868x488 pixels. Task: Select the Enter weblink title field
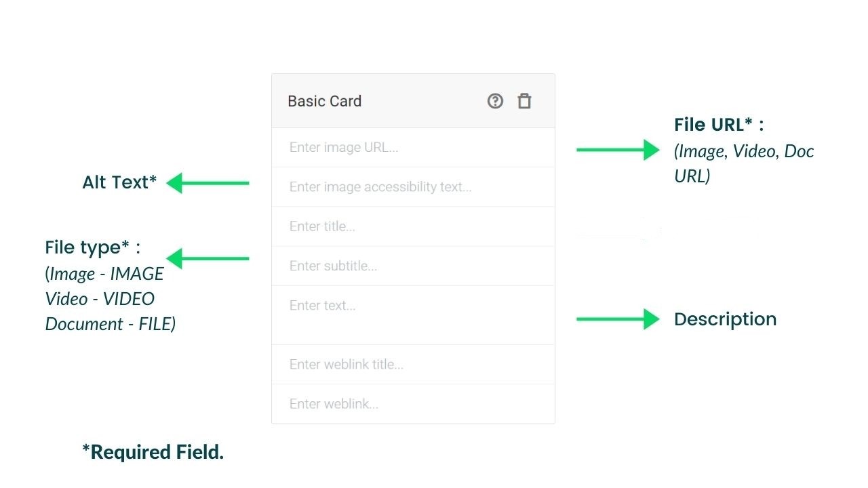413,365
